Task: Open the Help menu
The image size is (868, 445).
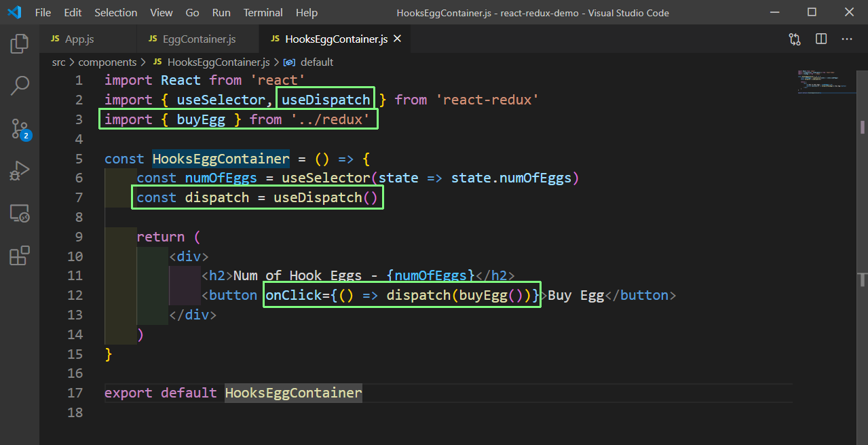Action: (x=307, y=13)
